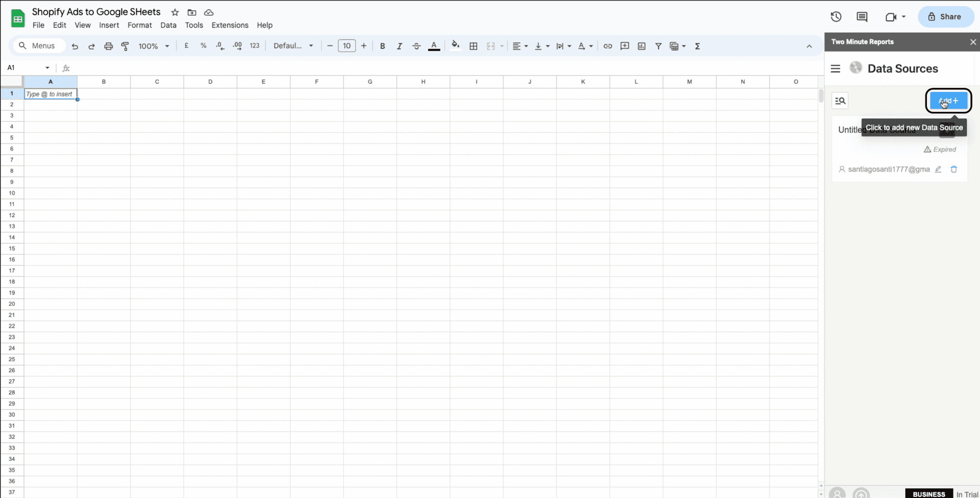Click the Share button
Screen dimensions: 980x498
[x=946, y=17]
